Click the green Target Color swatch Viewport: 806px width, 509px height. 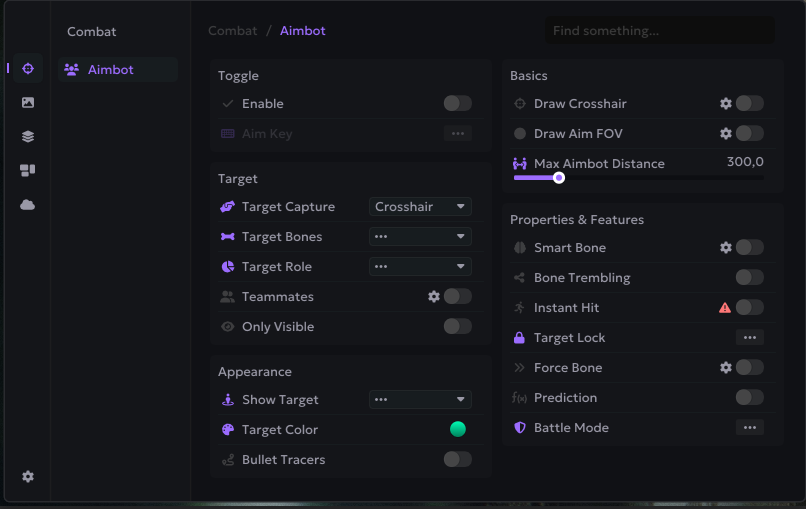458,430
